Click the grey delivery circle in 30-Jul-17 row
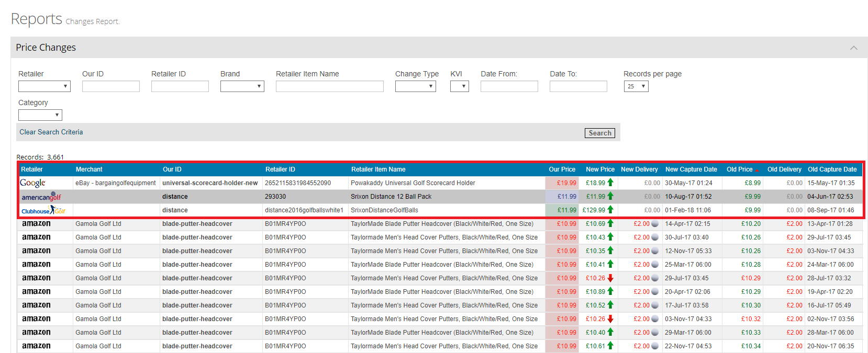 pos(654,237)
